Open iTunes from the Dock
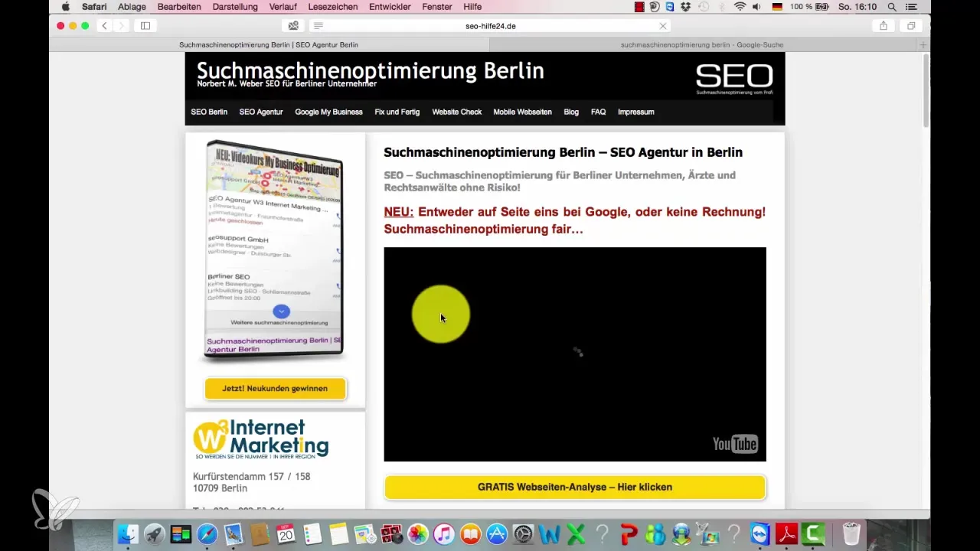Viewport: 980px width, 551px height. (444, 533)
